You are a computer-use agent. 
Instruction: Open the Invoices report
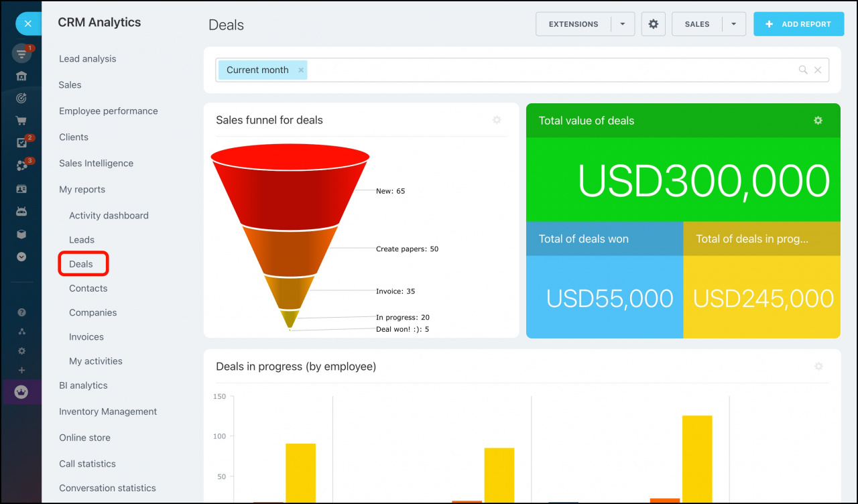[86, 337]
